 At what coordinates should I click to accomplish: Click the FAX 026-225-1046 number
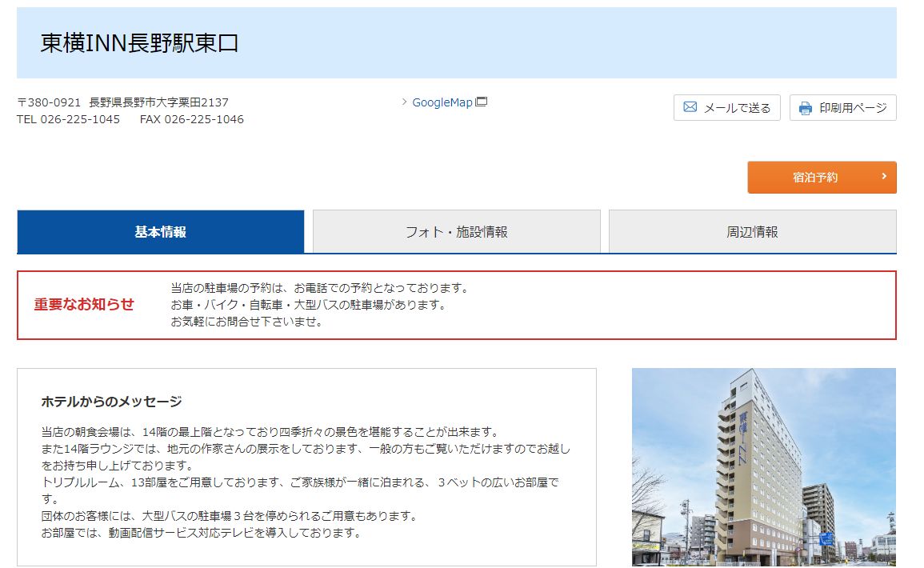click(x=191, y=120)
